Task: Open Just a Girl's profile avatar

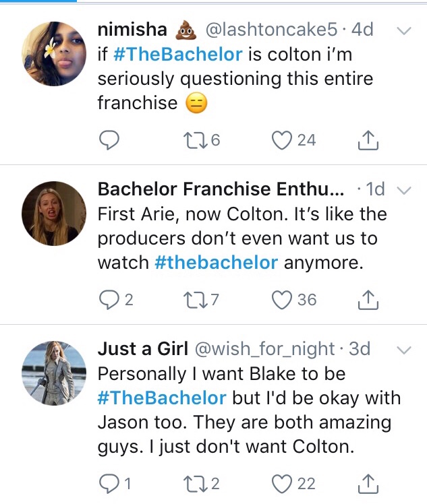Action: point(54,372)
